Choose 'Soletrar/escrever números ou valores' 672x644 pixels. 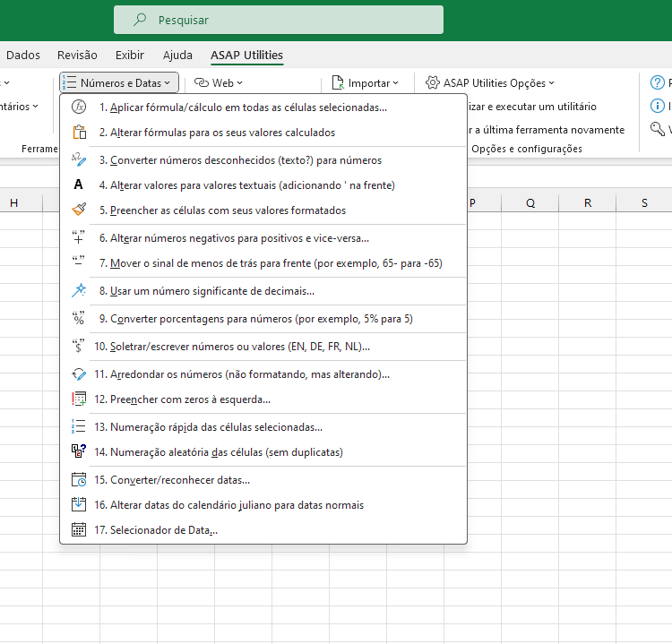(x=263, y=347)
